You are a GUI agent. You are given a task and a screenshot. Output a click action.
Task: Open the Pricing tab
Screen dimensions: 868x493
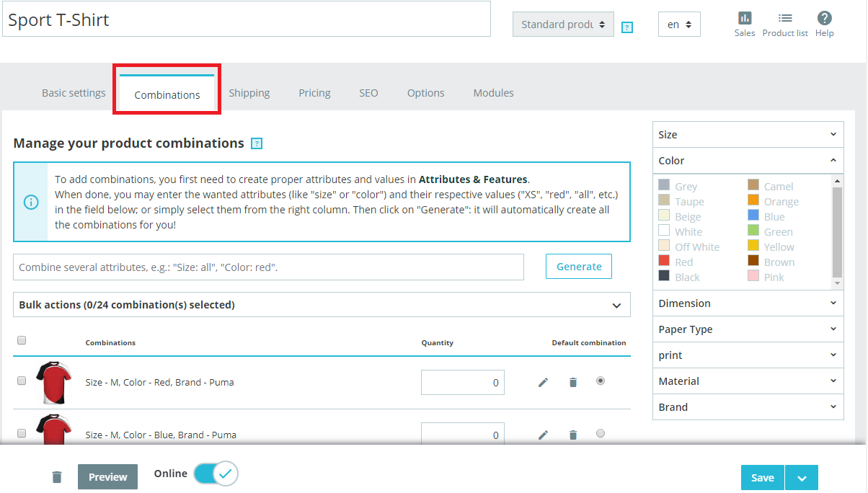314,92
